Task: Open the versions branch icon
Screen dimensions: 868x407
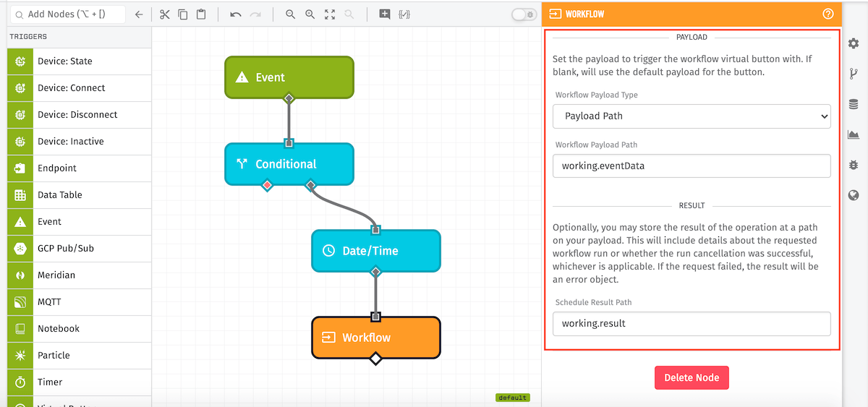Action: pyautogui.click(x=854, y=74)
